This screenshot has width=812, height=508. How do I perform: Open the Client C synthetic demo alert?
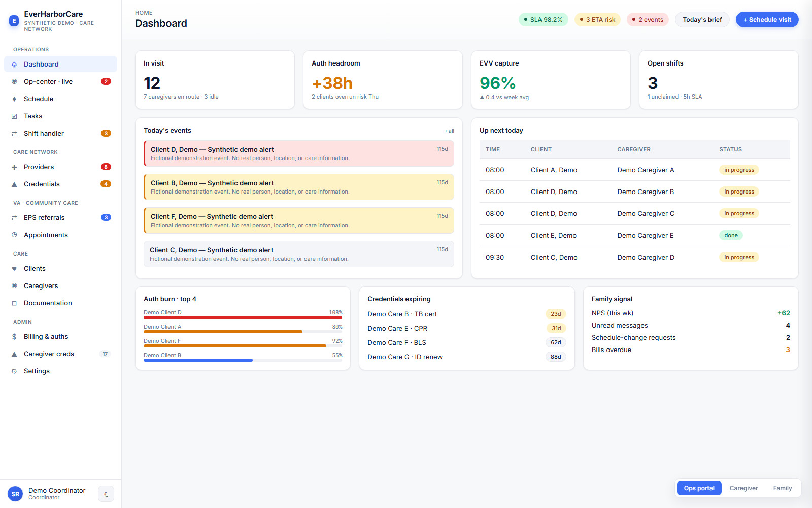(x=299, y=254)
